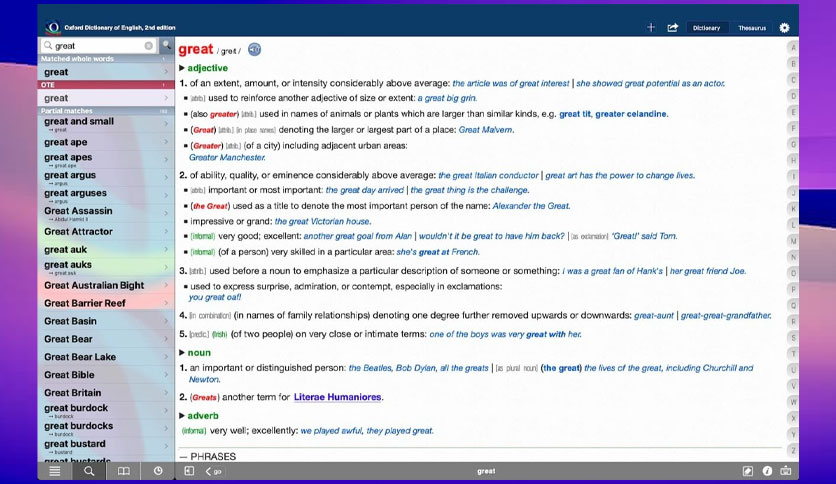The width and height of the screenshot is (836, 484).
Task: Open the Literae Humaniores link
Action: 337,397
